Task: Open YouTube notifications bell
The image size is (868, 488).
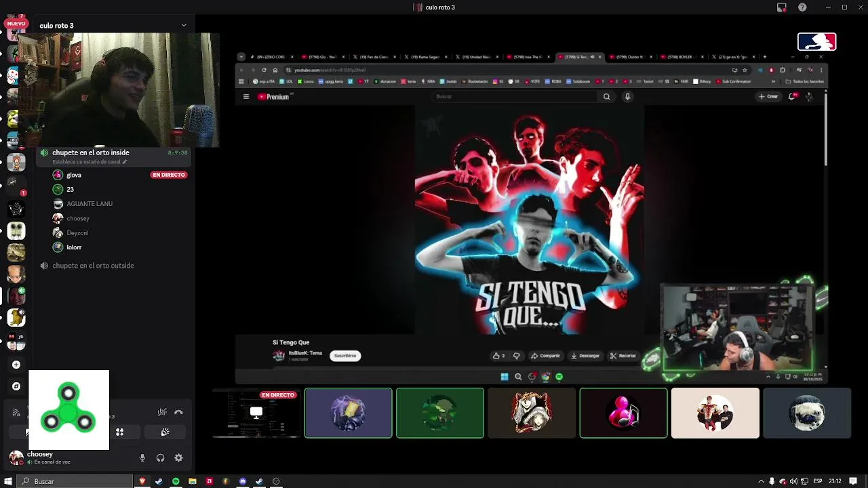Action: coord(791,96)
